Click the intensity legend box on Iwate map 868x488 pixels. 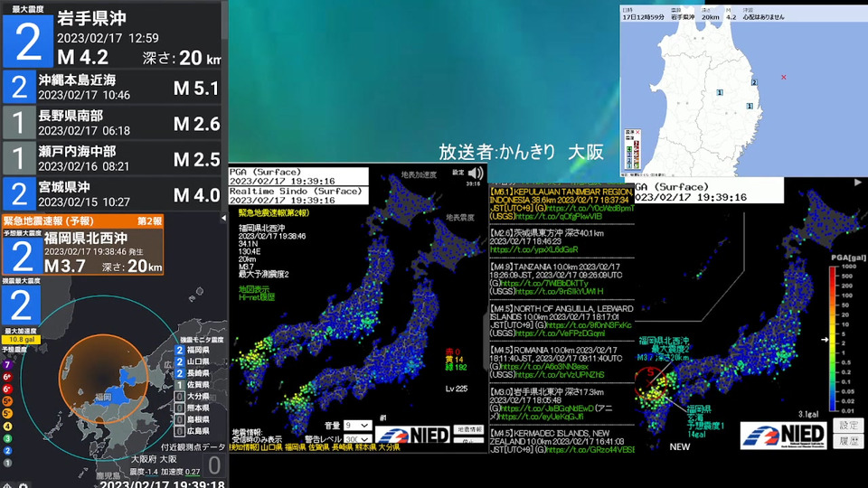pos(632,149)
